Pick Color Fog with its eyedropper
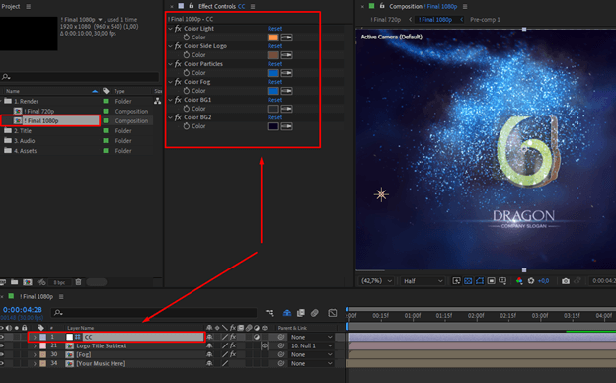Image resolution: width=616 pixels, height=383 pixels. pos(286,91)
